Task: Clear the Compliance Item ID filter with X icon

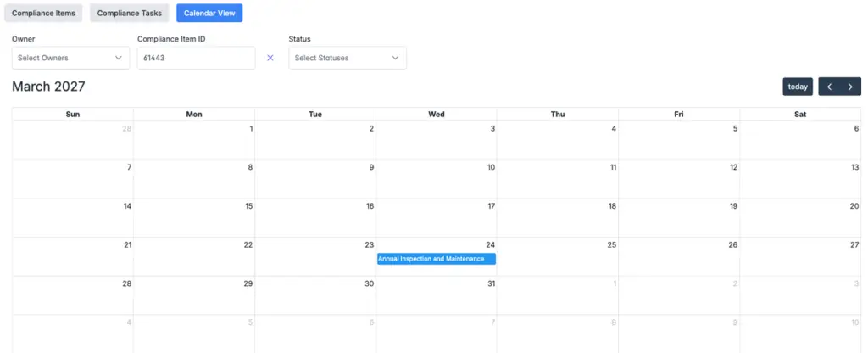Action: (x=270, y=58)
